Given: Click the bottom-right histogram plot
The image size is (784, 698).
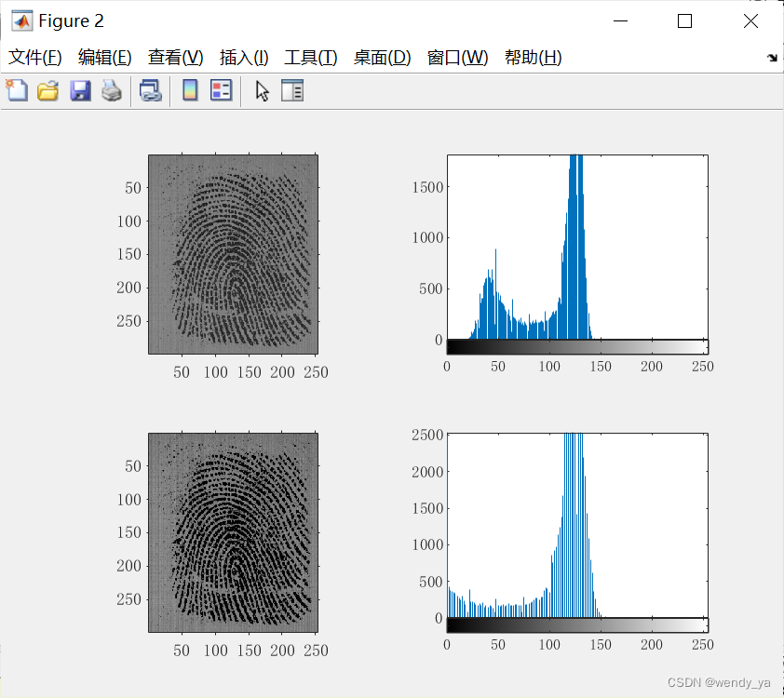Looking at the screenshot, I should 577,525.
